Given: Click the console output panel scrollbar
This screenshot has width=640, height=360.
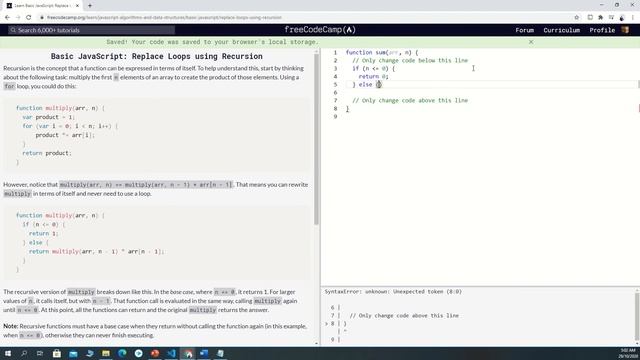Looking at the screenshot, I should [637, 316].
